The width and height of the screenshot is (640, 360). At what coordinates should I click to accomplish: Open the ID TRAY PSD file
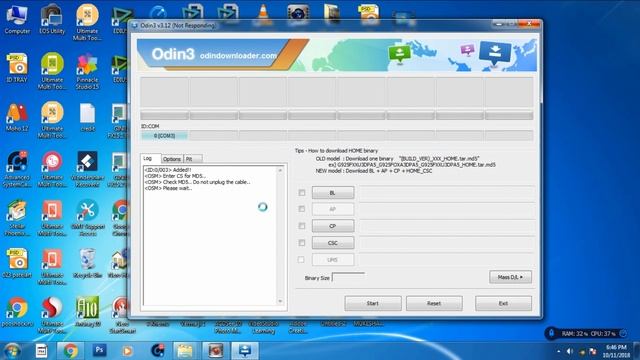pos(17,68)
